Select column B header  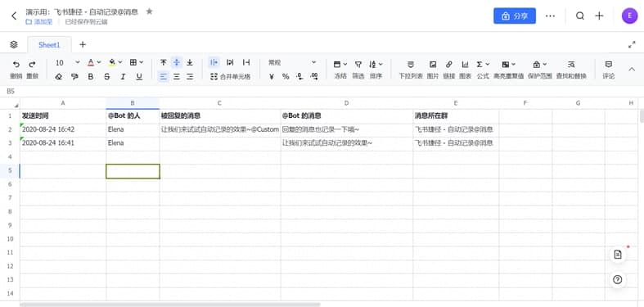[133, 103]
